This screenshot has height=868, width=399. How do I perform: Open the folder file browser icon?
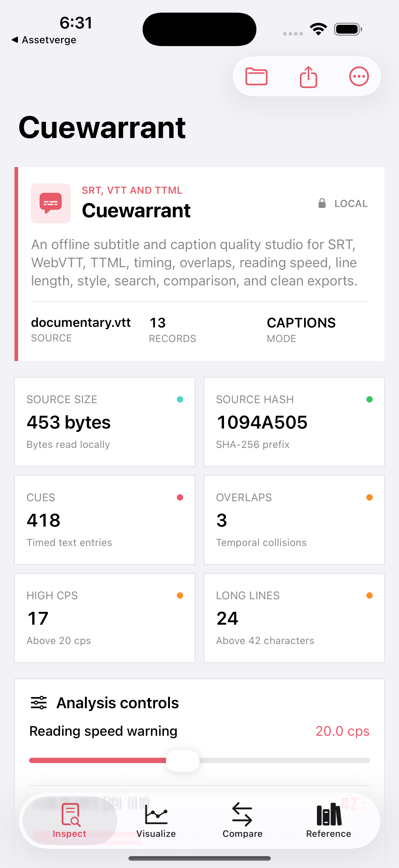click(256, 77)
